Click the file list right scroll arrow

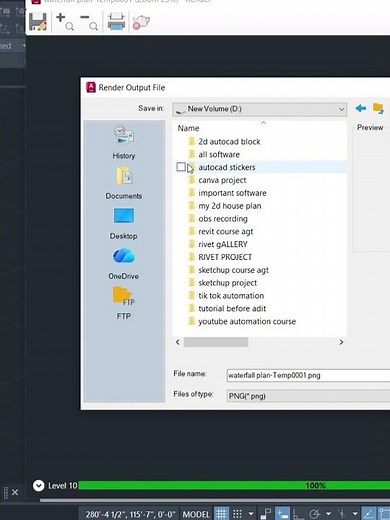tap(341, 342)
